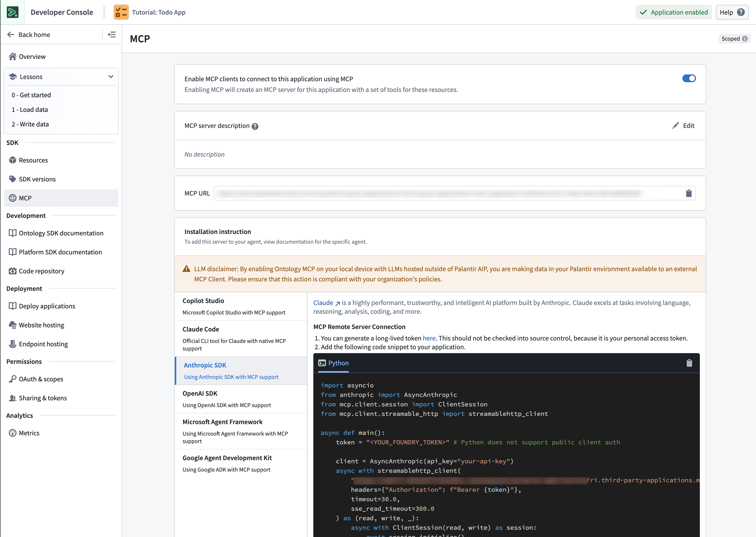Disable MCP client connections toggle
The height and width of the screenshot is (537, 756).
point(689,78)
